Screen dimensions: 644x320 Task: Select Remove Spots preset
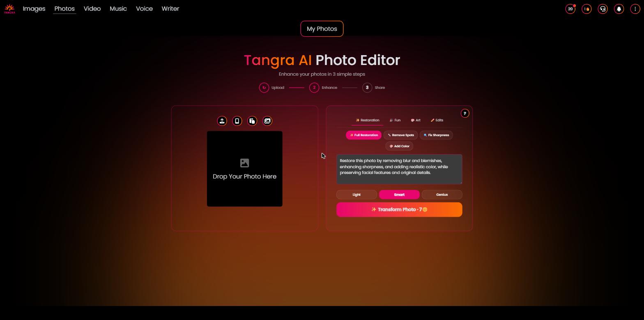pyautogui.click(x=400, y=135)
